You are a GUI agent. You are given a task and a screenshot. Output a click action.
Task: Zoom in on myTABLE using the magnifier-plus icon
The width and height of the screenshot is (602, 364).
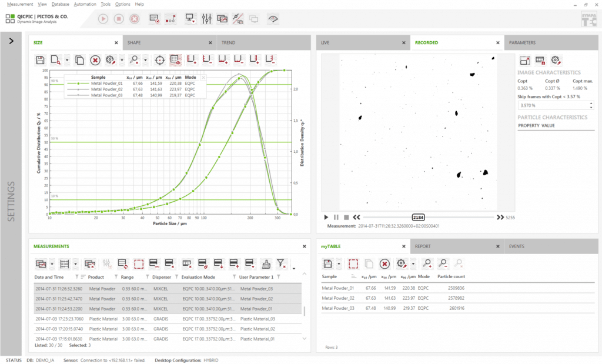tap(428, 263)
